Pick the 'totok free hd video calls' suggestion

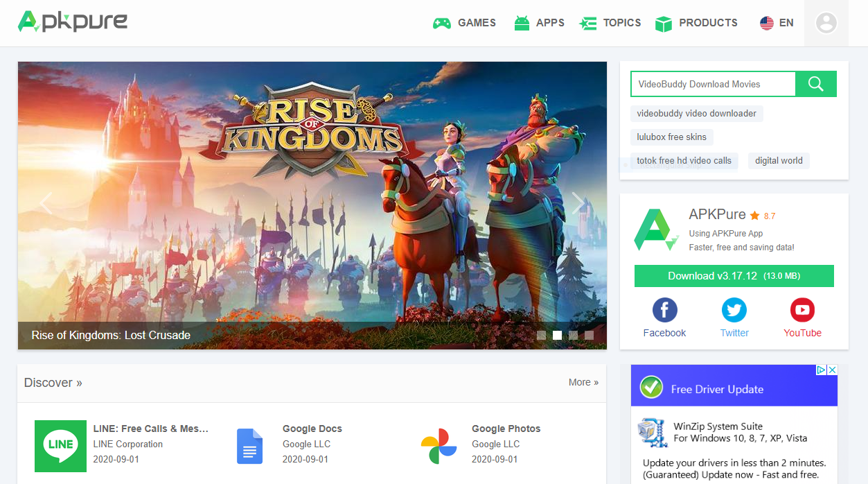tap(684, 160)
